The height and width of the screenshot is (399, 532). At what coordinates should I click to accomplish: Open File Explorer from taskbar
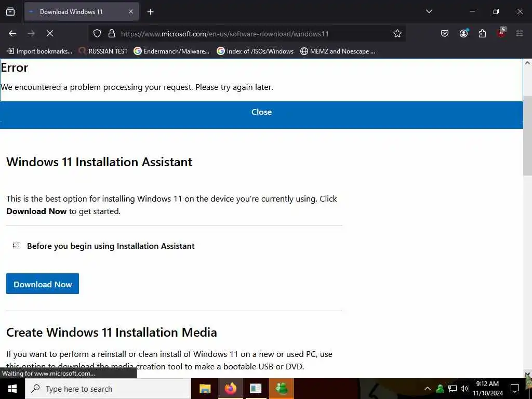coord(205,389)
